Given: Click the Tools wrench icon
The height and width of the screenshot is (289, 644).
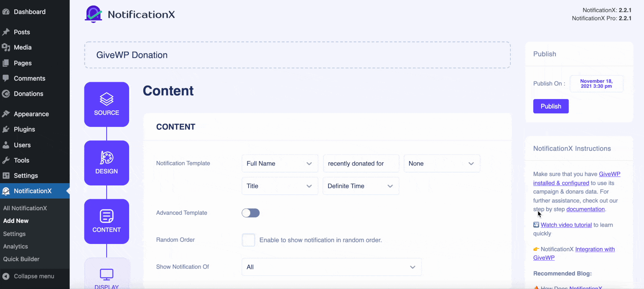Looking at the screenshot, I should 6,160.
